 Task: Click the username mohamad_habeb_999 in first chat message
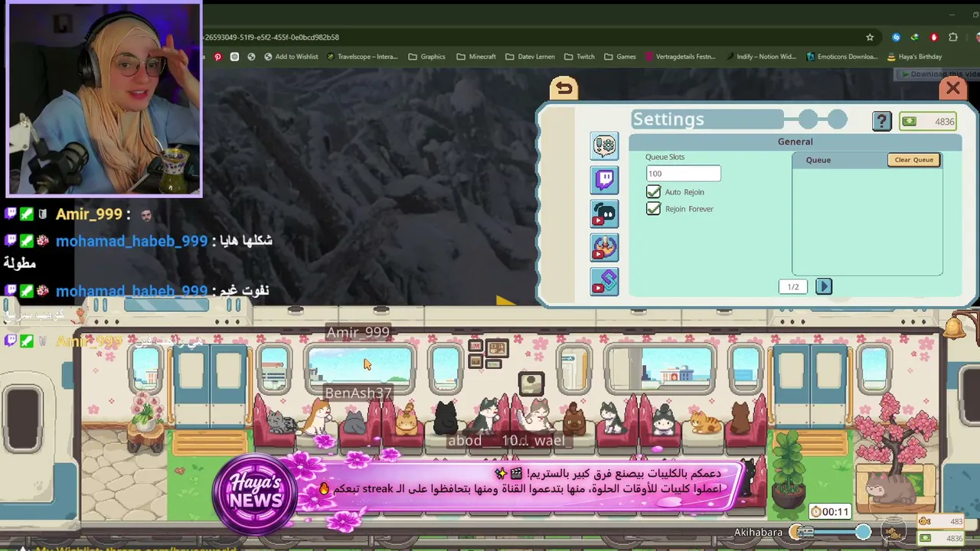[x=132, y=241]
